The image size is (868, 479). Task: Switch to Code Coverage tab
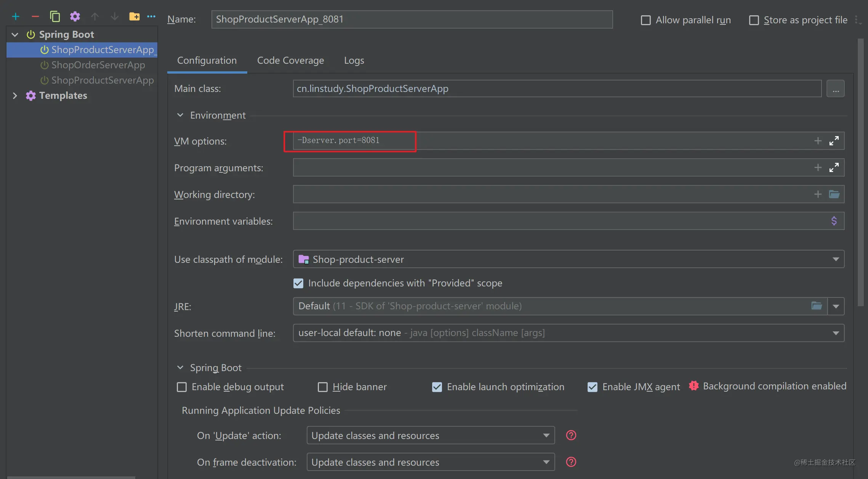(x=290, y=60)
